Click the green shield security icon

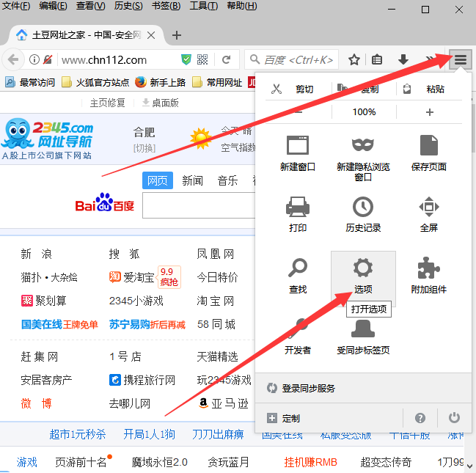click(186, 59)
